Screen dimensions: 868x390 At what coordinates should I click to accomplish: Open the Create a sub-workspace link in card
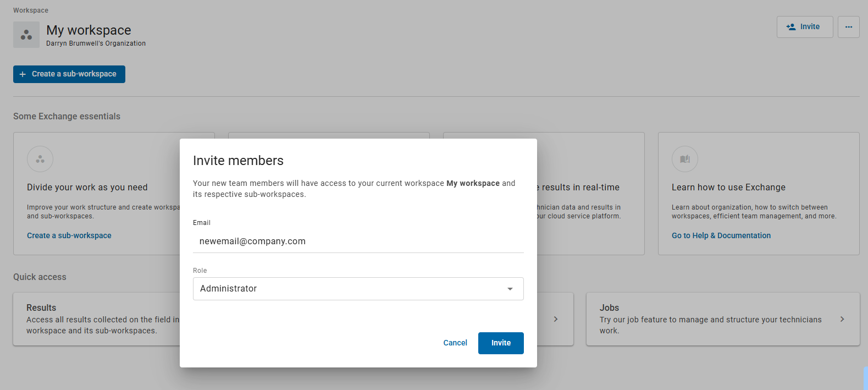click(x=69, y=235)
